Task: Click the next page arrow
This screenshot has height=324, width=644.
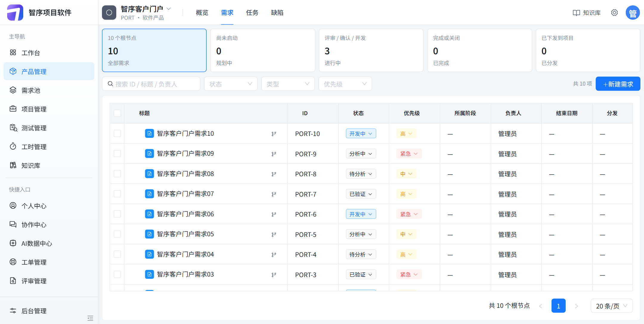Action: (x=576, y=306)
